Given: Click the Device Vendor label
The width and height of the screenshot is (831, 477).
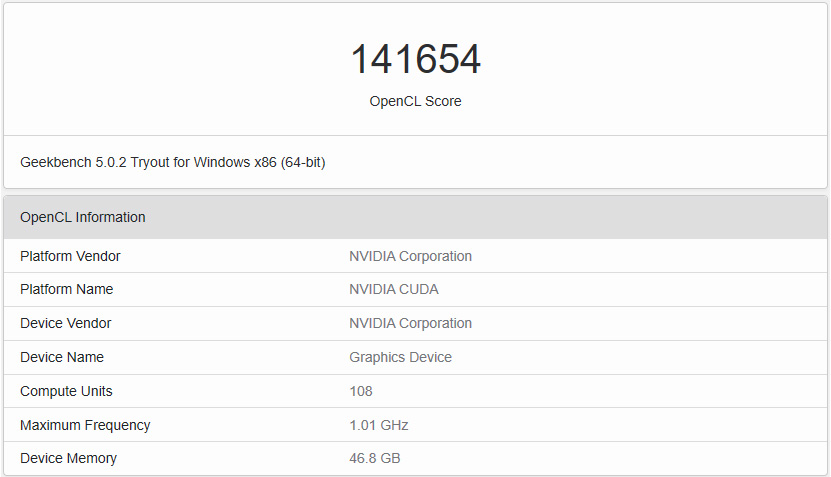Looking at the screenshot, I should (x=65, y=323).
